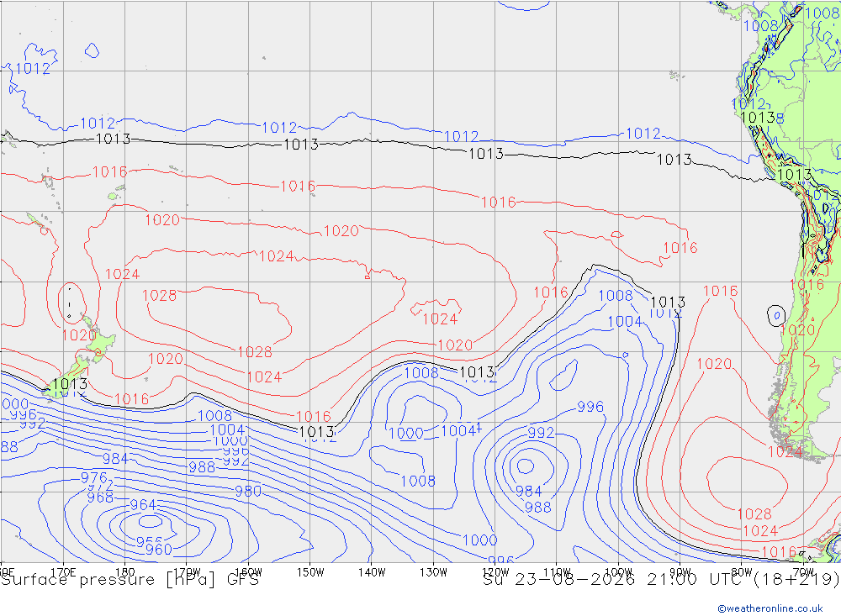This screenshot has width=841, height=616.
Task: Click the 976 isobar label
Action: [94, 477]
